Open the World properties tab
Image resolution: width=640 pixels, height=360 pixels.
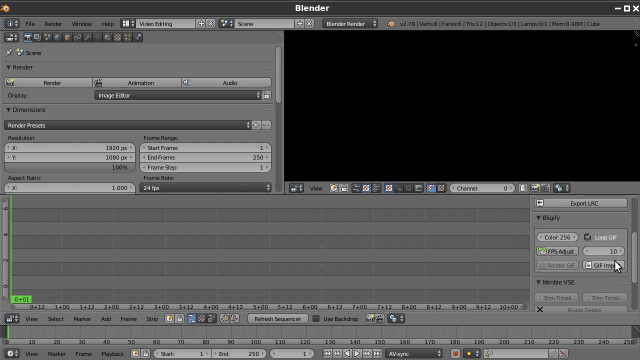coord(58,38)
